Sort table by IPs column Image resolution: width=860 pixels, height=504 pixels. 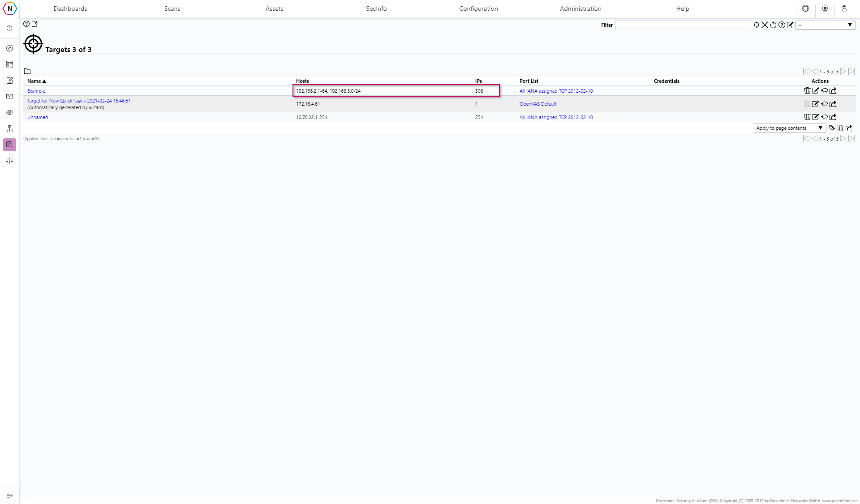point(478,81)
